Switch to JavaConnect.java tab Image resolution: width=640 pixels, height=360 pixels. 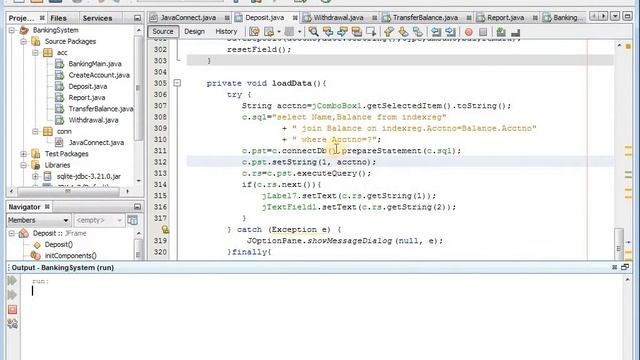188,18
